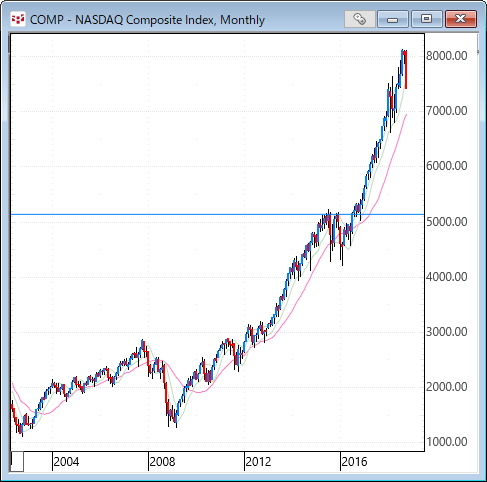Screen dimensions: 487x482
Task: Click the small white box at time axis start
Action: pyautogui.click(x=17, y=461)
